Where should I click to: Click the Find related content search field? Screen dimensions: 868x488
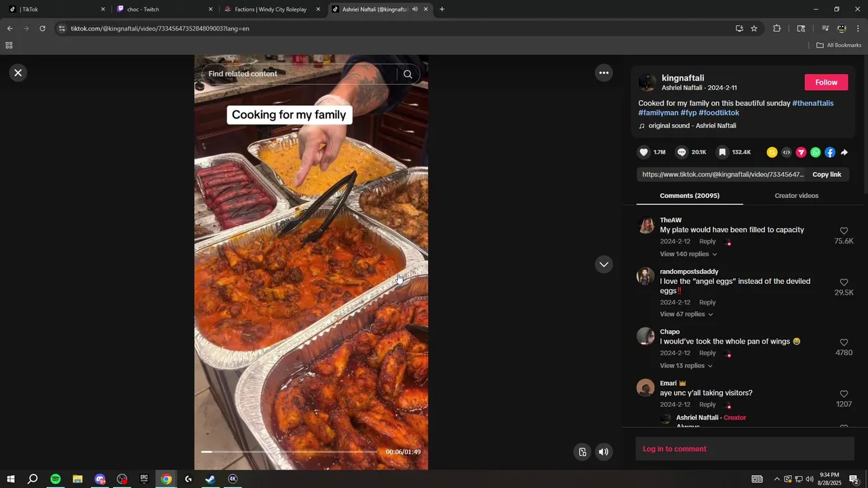pos(298,74)
